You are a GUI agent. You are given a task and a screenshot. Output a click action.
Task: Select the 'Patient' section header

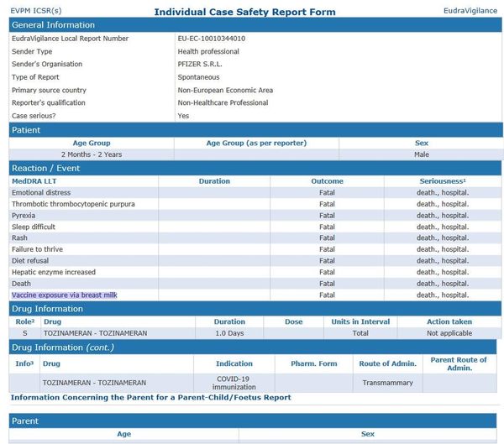tap(256, 130)
